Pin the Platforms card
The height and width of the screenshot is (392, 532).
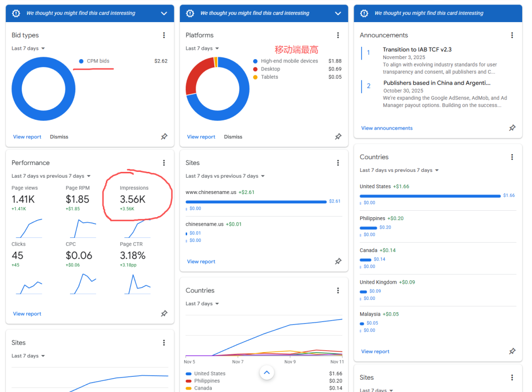[338, 136]
